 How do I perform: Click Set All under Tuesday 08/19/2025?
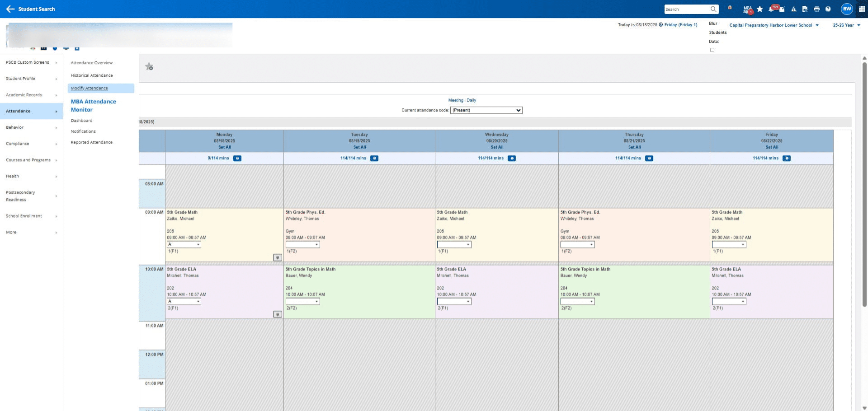359,147
